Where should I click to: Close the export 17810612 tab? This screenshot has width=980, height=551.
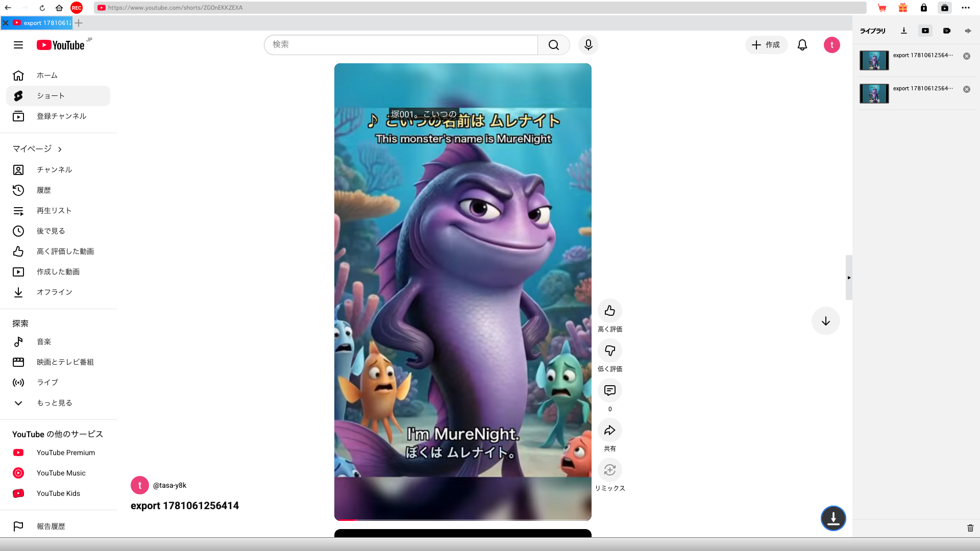6,23
